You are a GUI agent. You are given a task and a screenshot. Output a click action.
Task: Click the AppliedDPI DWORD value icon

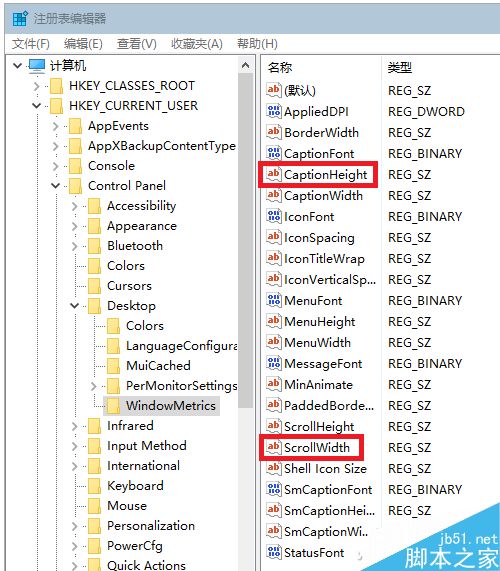[x=273, y=111]
